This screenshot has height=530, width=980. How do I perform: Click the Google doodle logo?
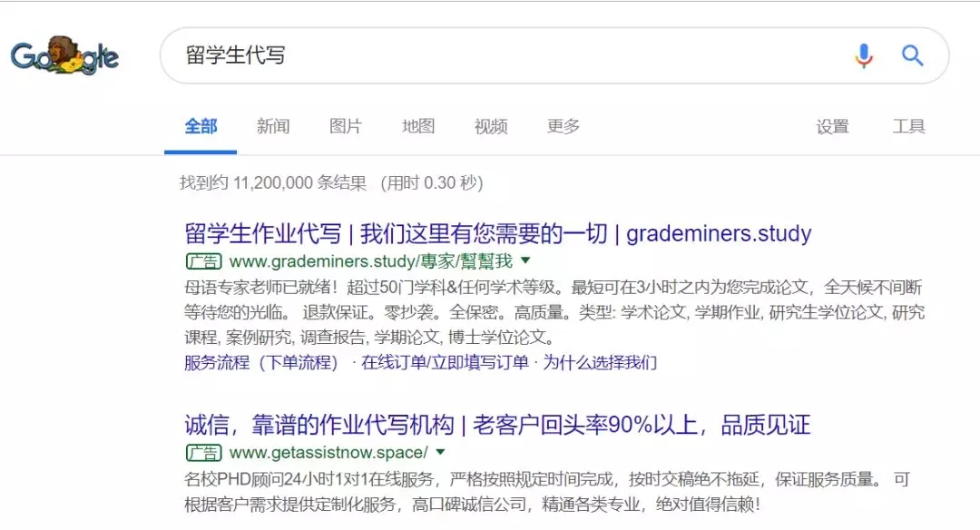(67, 56)
